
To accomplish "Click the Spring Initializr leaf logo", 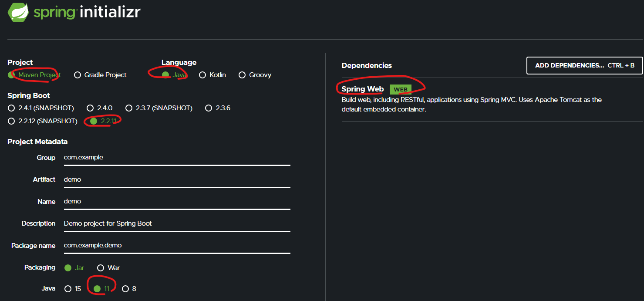I will pyautogui.click(x=18, y=12).
